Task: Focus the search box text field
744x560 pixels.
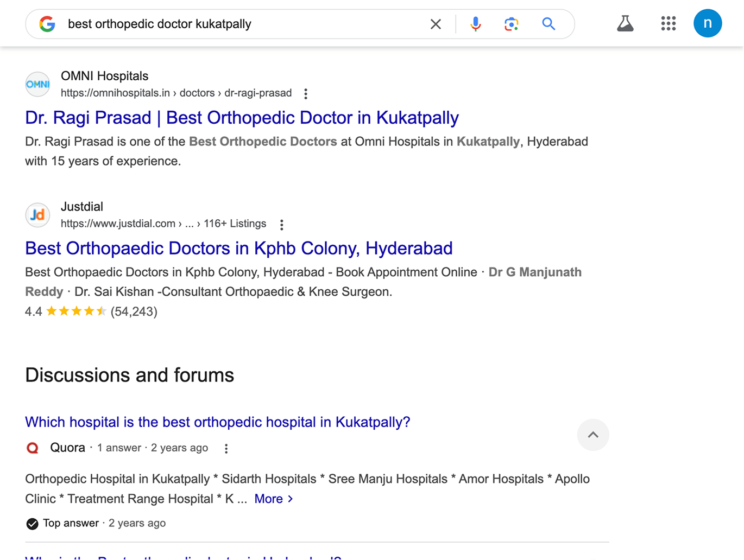Action: coord(243,24)
